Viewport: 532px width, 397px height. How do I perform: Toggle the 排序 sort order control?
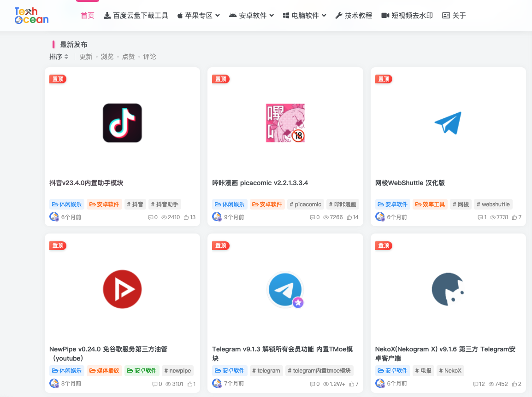(59, 57)
